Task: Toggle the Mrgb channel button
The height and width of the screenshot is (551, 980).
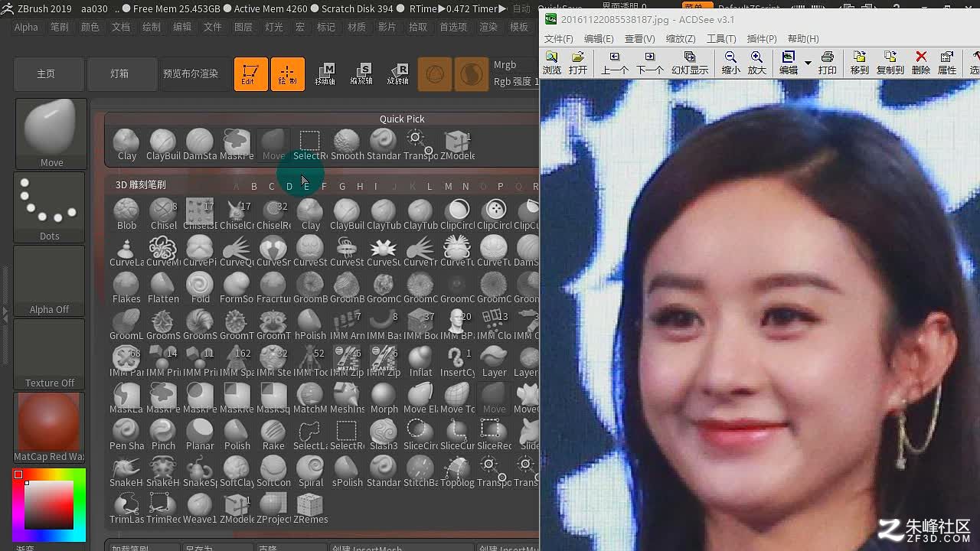Action: click(505, 65)
